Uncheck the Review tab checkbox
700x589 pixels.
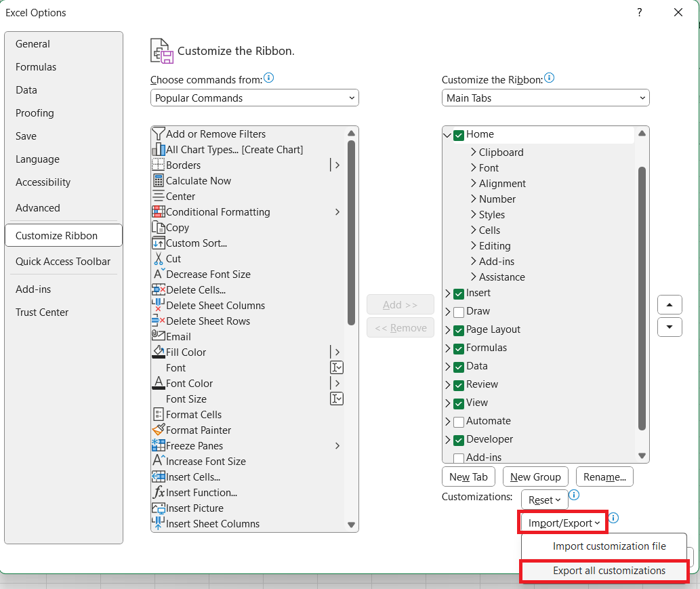point(459,386)
